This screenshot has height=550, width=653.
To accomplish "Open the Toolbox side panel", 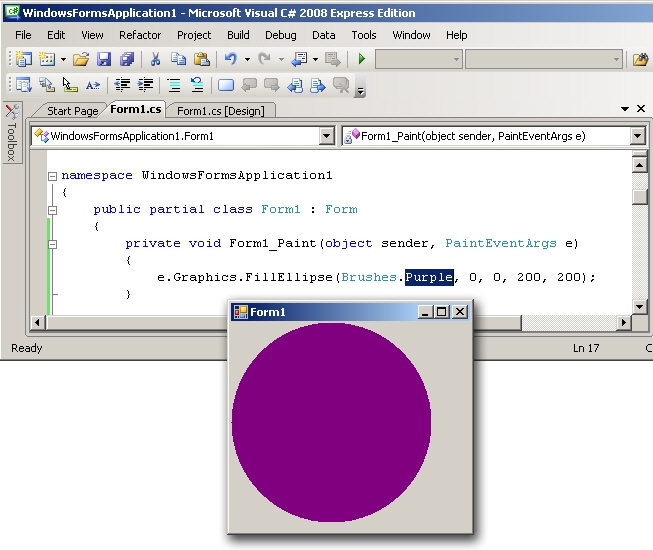I will [12, 133].
